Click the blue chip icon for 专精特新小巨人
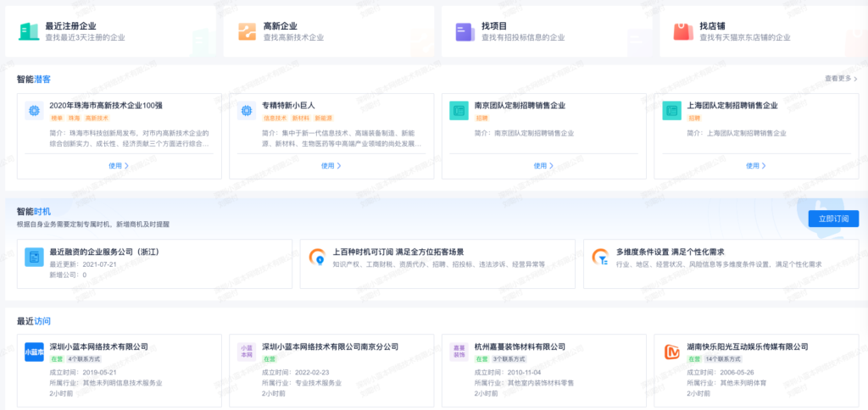The width and height of the screenshot is (868, 410). coord(246,110)
